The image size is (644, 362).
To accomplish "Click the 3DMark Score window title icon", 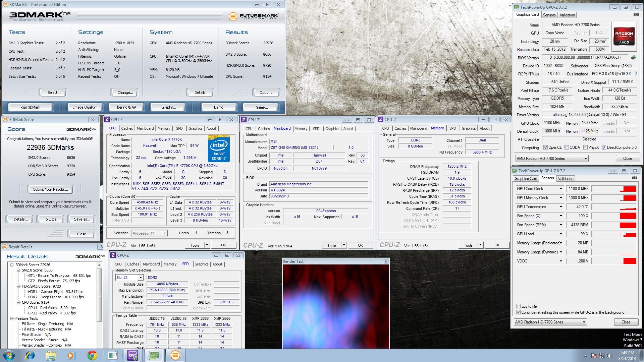I will click(x=5, y=119).
